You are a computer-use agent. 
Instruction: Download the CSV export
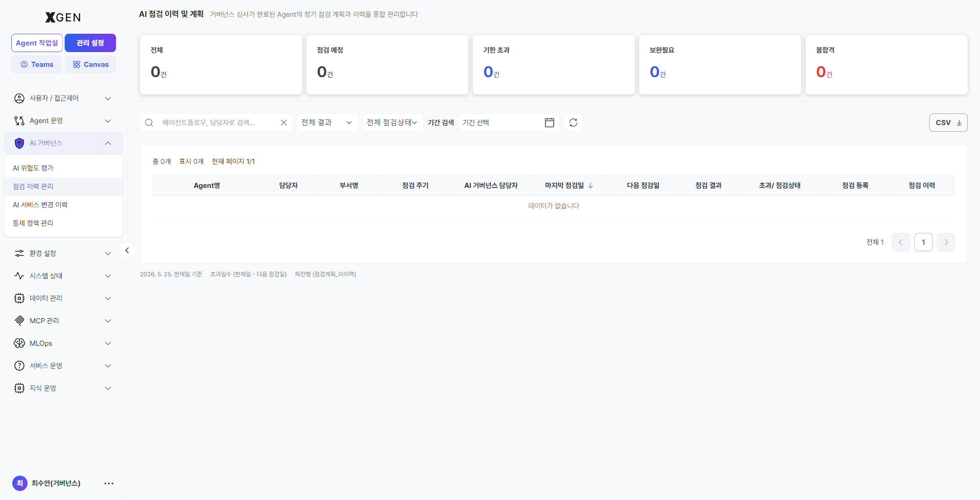tap(948, 123)
